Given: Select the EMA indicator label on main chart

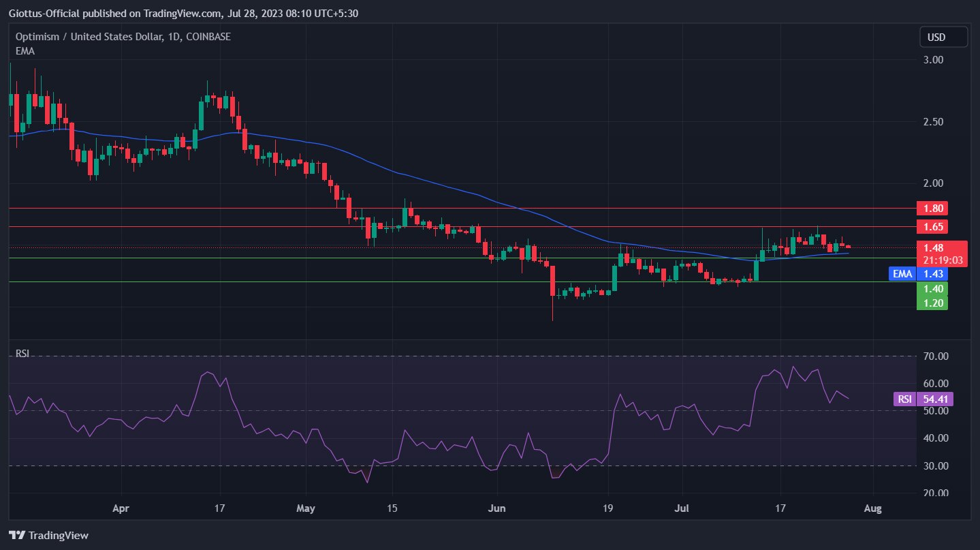Looking at the screenshot, I should click(25, 50).
